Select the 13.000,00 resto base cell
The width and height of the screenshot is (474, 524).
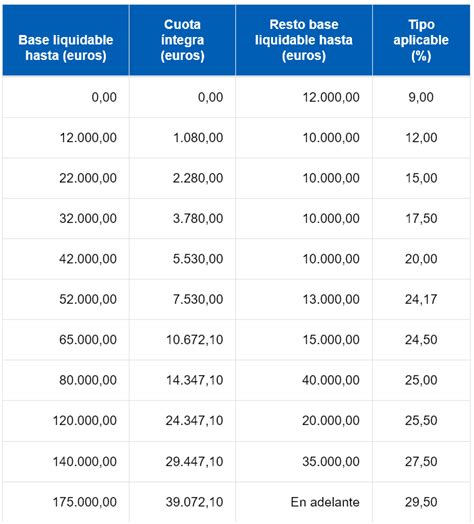tap(304, 299)
